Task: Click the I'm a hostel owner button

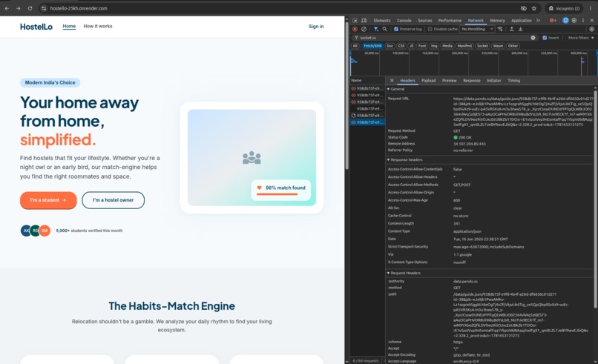Action: 114,200
